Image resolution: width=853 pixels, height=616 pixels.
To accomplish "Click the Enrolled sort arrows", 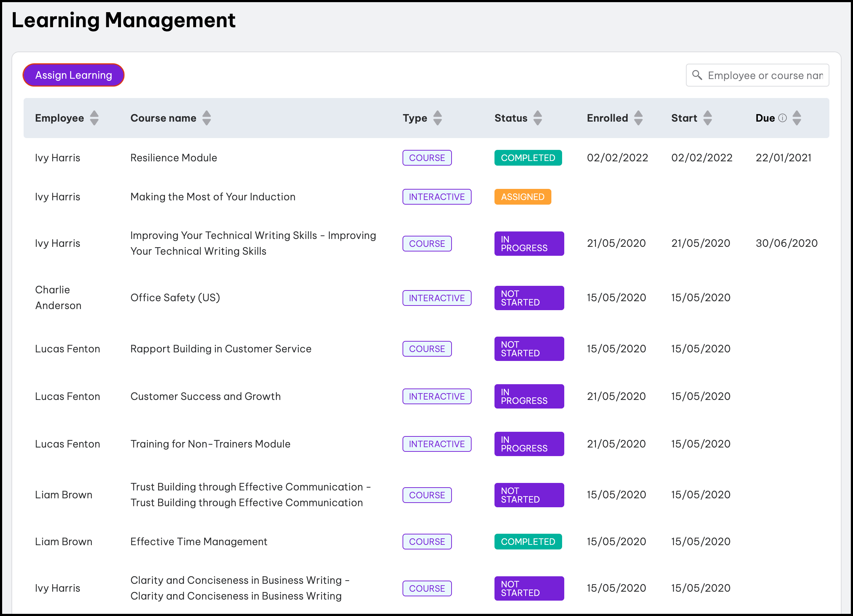I will (x=638, y=118).
